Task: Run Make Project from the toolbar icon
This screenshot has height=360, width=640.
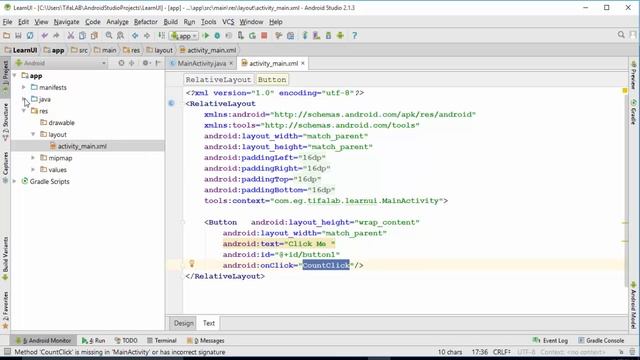Action: (162, 36)
